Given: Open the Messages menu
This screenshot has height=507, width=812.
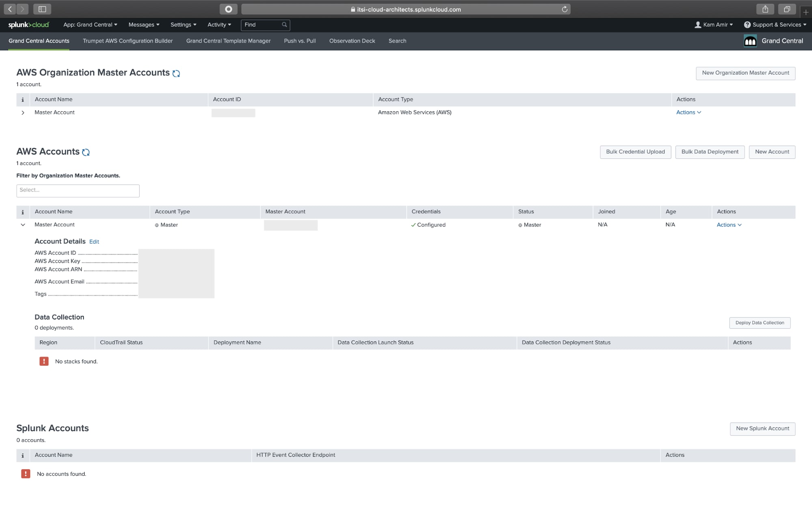Looking at the screenshot, I should (x=144, y=25).
